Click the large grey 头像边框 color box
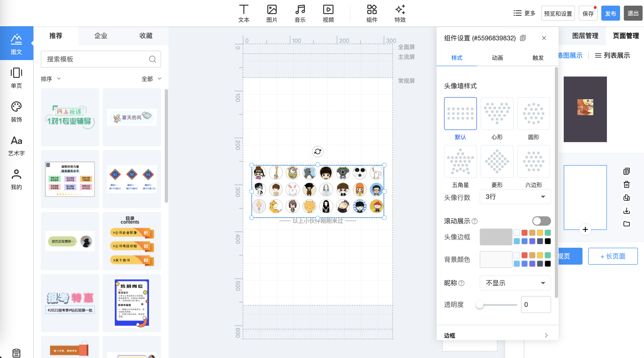This screenshot has height=358, width=644. pyautogui.click(x=496, y=237)
